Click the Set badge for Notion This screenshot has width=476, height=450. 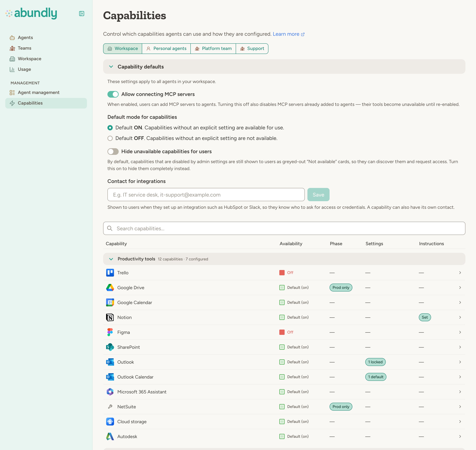pos(425,317)
